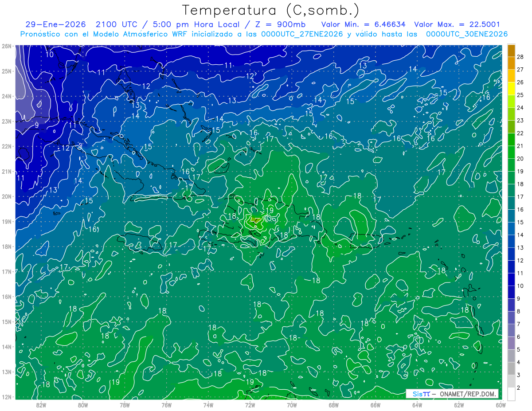Click the 64W longitude axis label
This screenshot has width=532, height=411.
(x=417, y=405)
